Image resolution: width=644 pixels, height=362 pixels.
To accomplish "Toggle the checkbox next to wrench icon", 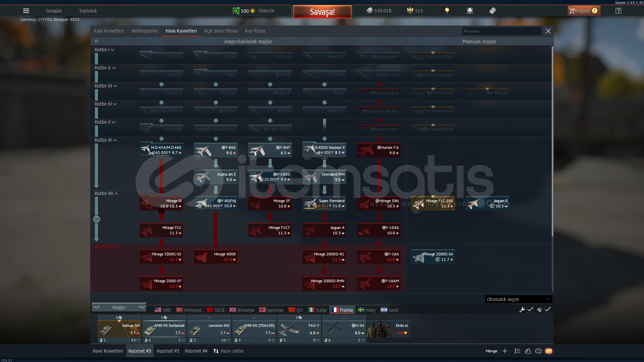I will (530, 310).
